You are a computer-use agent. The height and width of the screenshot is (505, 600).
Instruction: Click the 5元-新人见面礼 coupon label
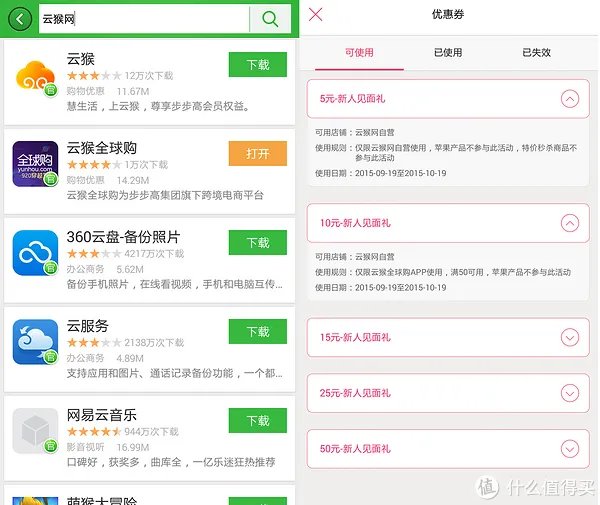352,99
